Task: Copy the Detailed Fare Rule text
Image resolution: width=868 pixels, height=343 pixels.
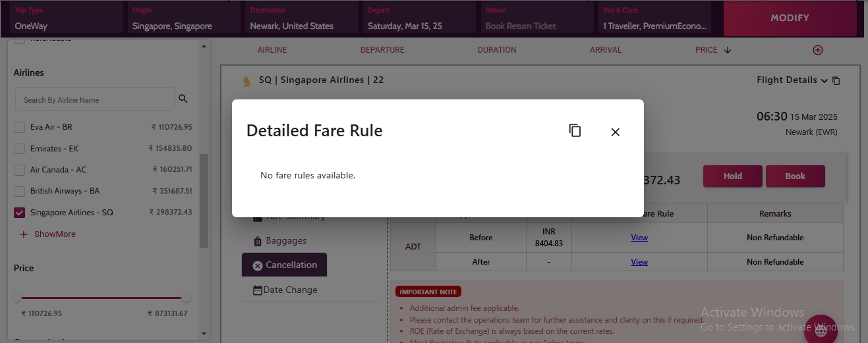Action: (x=575, y=131)
